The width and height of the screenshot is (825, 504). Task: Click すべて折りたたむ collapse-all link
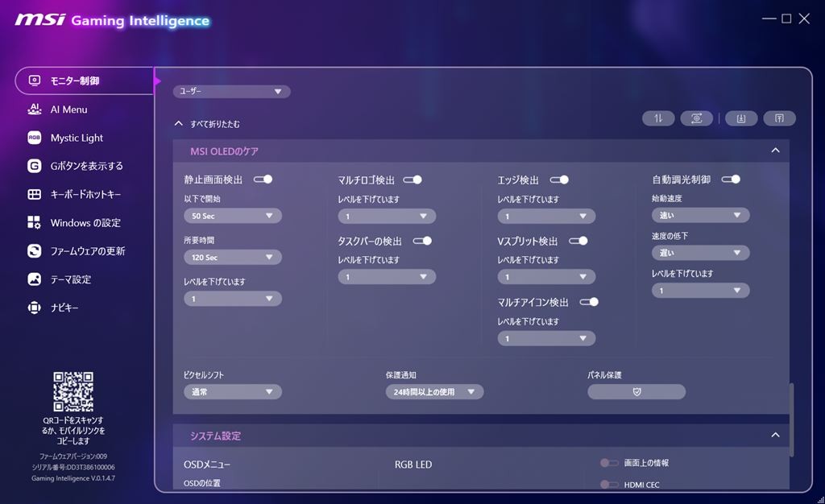(x=214, y=124)
